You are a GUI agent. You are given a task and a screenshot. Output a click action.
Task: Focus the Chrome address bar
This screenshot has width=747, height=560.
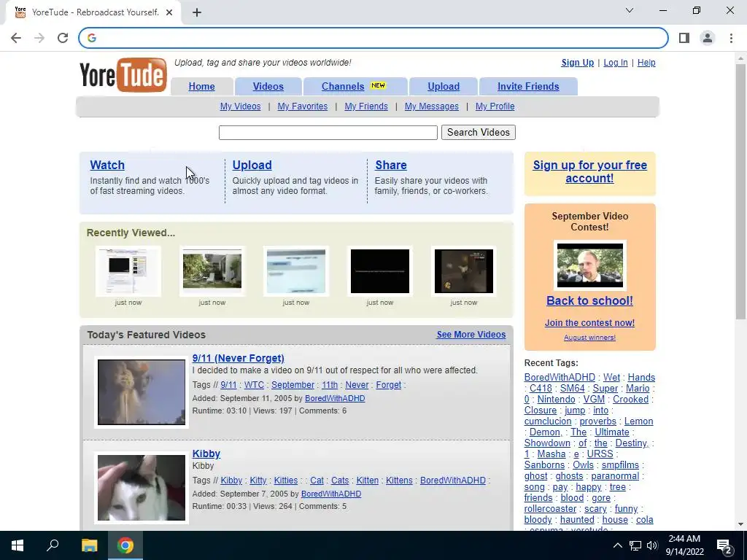373,38
